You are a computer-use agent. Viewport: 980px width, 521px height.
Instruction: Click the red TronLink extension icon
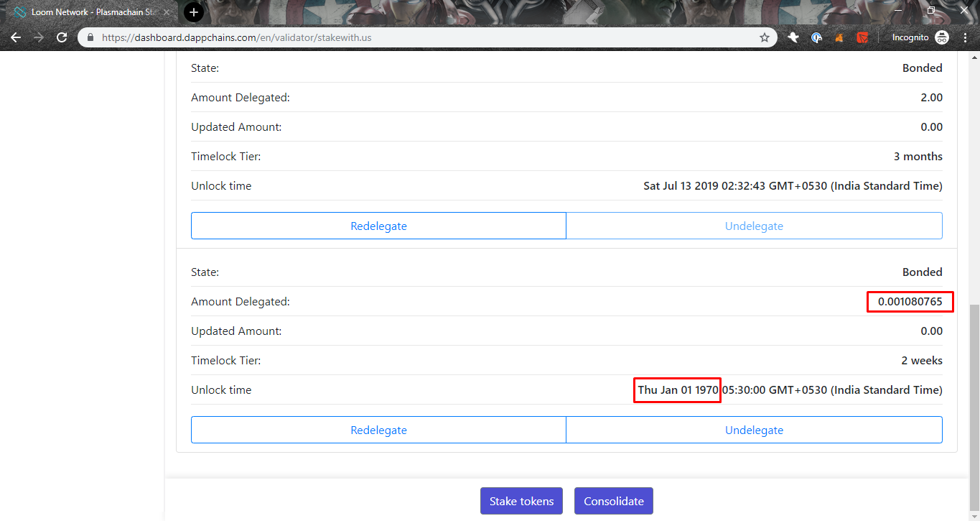[x=862, y=37]
